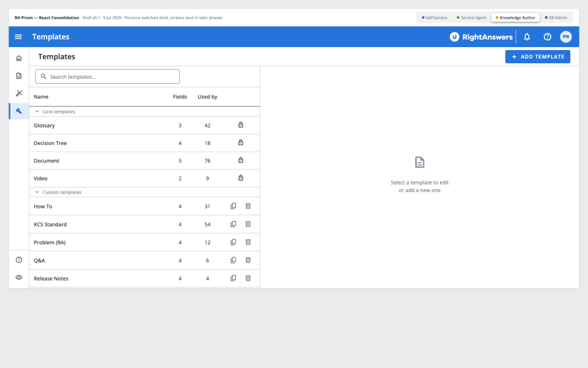Click the lock icon for Decision Tree
This screenshot has height=368, width=588.
point(241,143)
